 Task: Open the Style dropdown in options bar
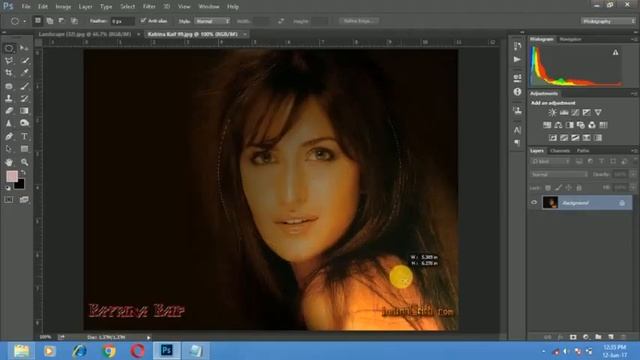pyautogui.click(x=212, y=21)
